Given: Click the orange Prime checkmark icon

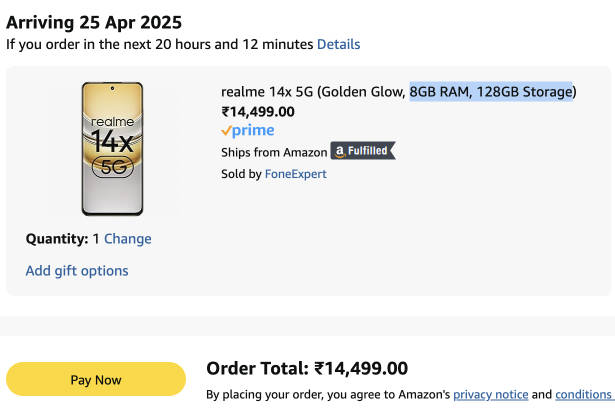Looking at the screenshot, I should pos(226,131).
